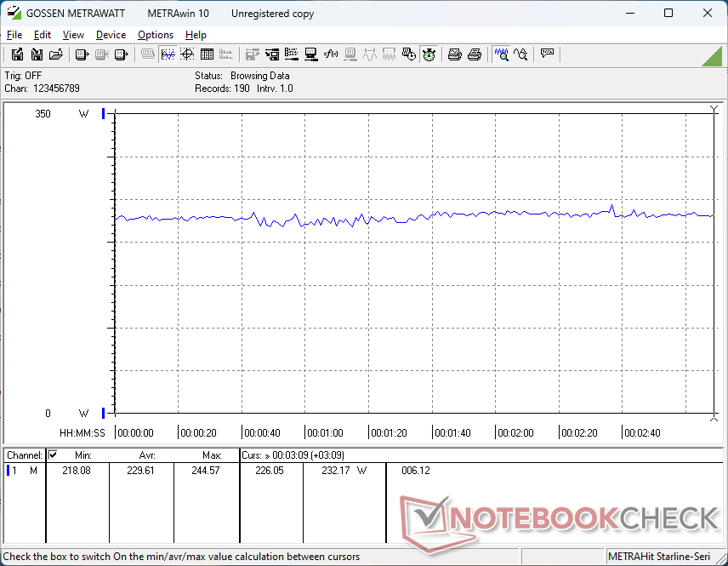Screen dimensions: 728x566
Task: Click the load configuration disk icon
Action: 272,54
